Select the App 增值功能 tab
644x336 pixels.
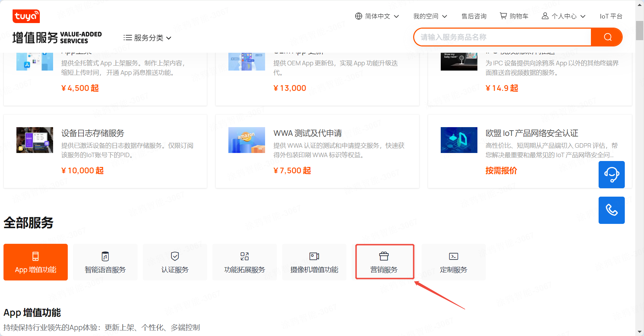coord(36,262)
